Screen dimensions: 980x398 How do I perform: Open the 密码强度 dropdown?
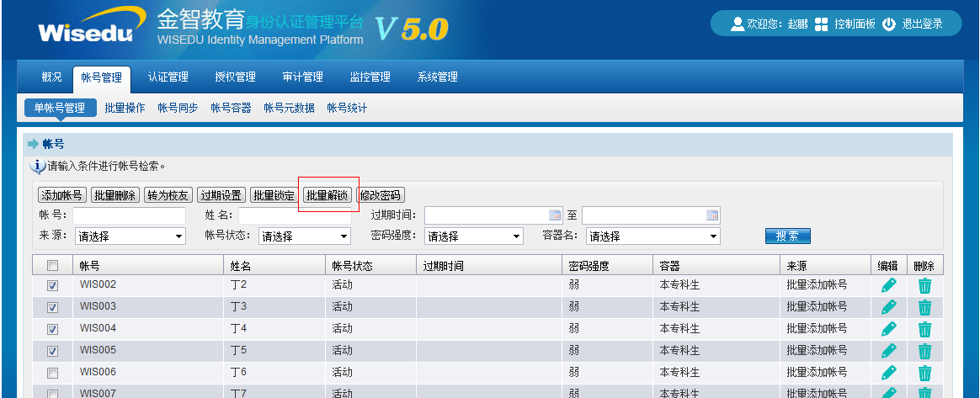473,236
